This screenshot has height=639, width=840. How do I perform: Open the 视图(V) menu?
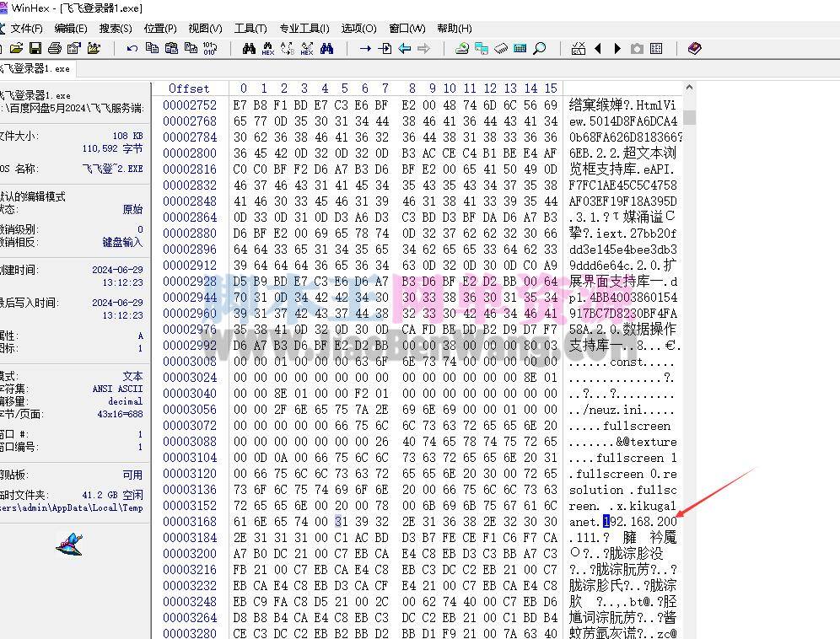pyautogui.click(x=205, y=29)
